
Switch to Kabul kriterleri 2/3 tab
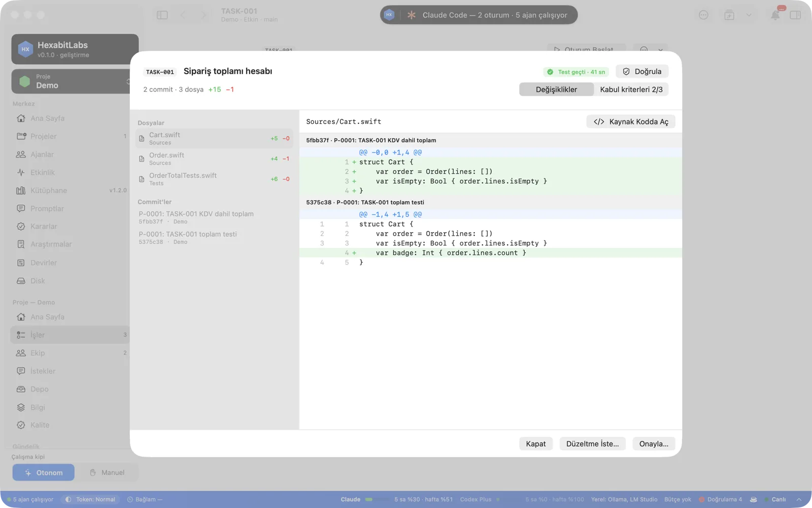pyautogui.click(x=631, y=89)
